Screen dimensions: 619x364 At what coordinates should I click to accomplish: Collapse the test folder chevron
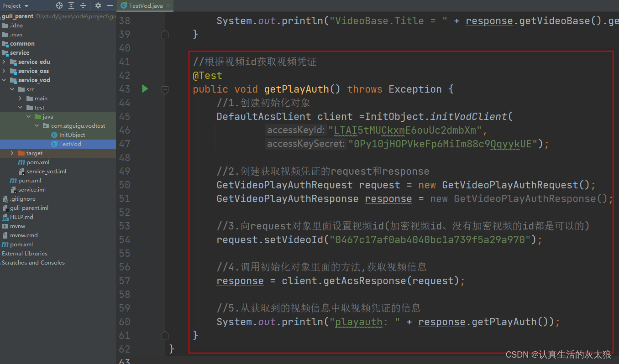(21, 108)
